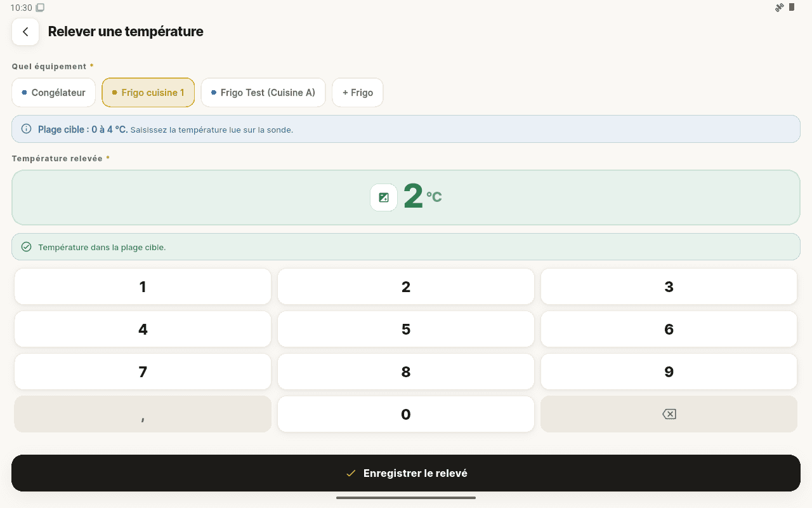Screen dimensions: 812x508
Task: Tap the temperature display field
Action: [x=406, y=197]
